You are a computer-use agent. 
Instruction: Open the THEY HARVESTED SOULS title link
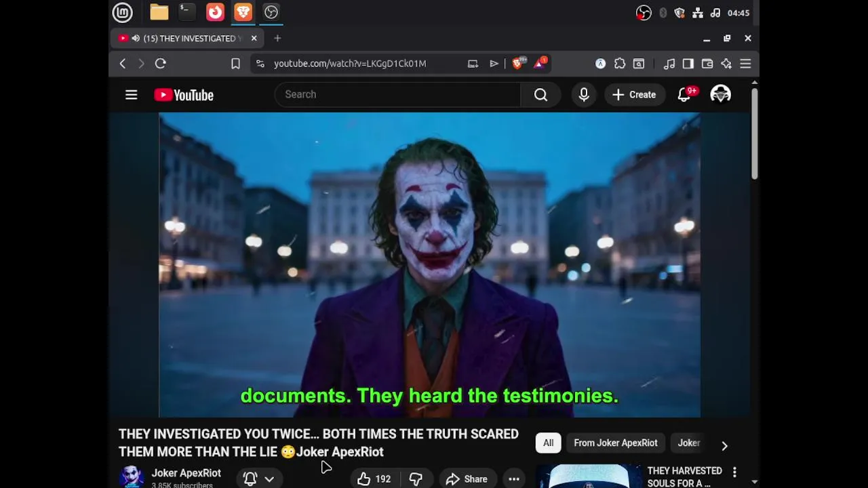click(684, 476)
